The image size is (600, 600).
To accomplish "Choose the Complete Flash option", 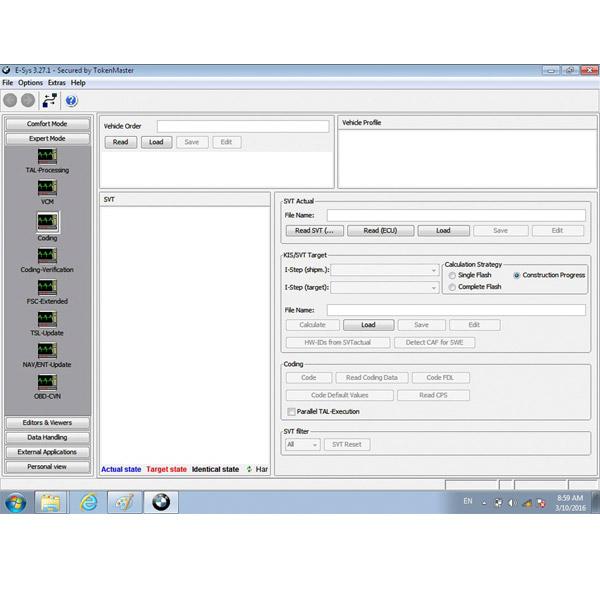I will tap(453, 287).
